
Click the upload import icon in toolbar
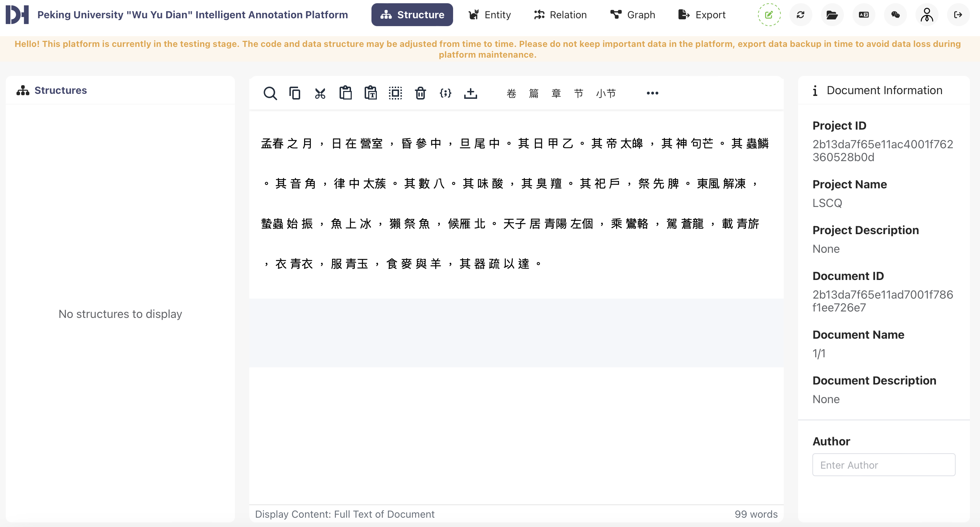click(470, 93)
